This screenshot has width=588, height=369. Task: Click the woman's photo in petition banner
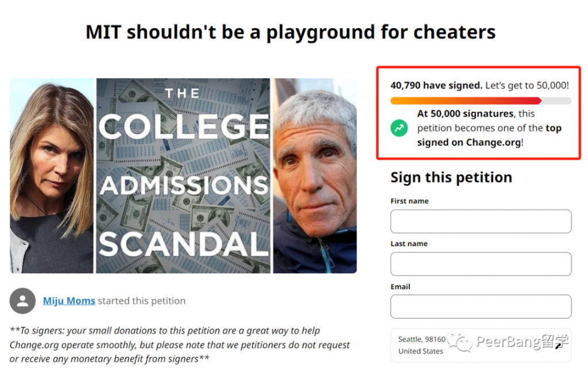[x=52, y=176]
